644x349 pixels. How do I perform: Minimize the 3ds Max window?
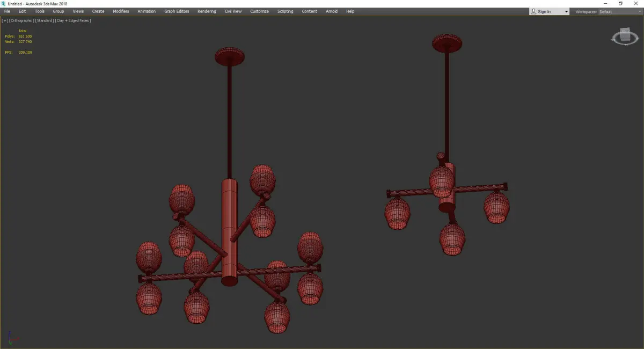606,3
